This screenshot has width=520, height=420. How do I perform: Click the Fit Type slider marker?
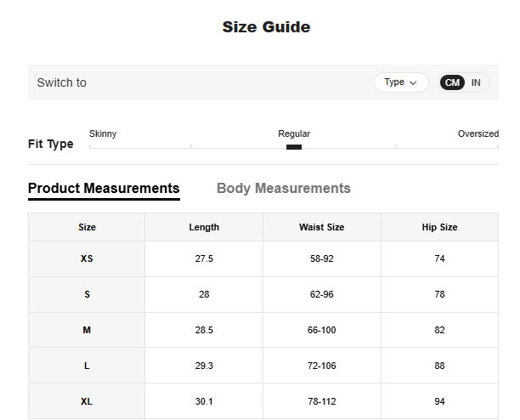click(294, 147)
